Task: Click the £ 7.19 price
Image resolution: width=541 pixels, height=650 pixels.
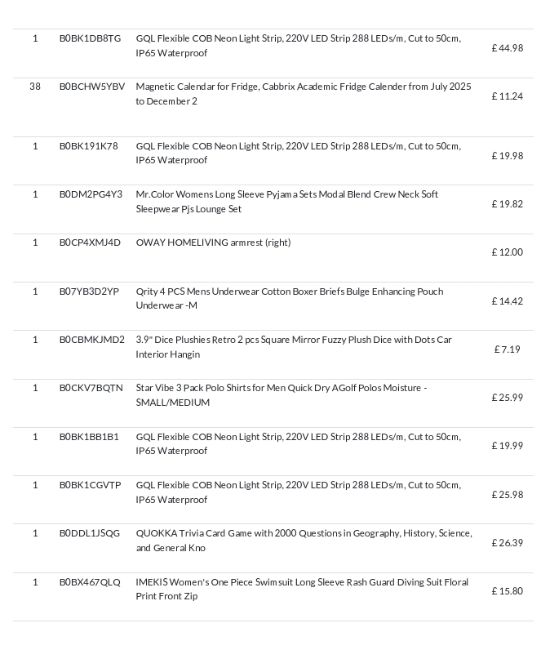Action: point(507,349)
